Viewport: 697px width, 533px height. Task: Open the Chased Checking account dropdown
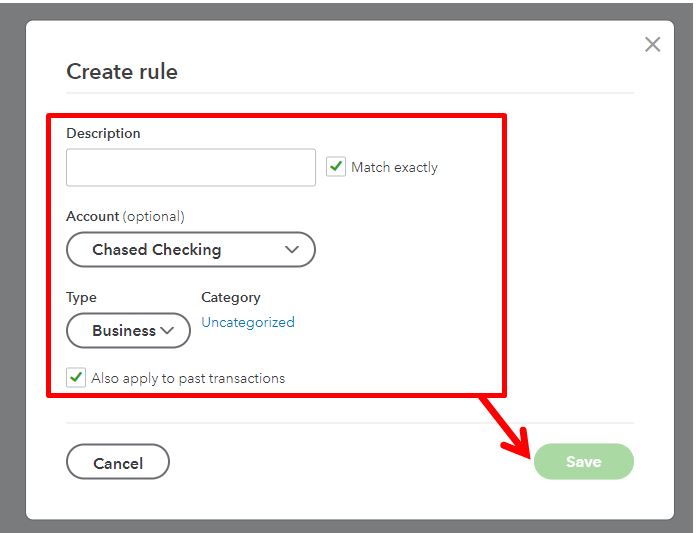click(191, 249)
